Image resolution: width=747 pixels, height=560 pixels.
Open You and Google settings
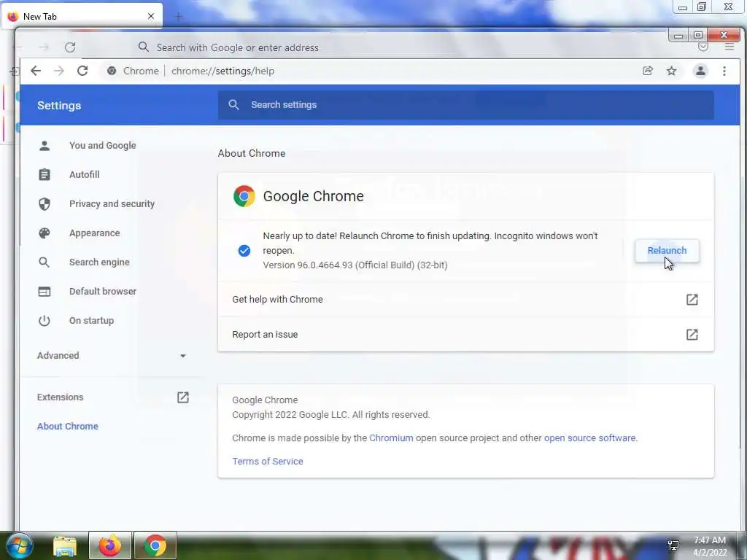click(x=102, y=145)
